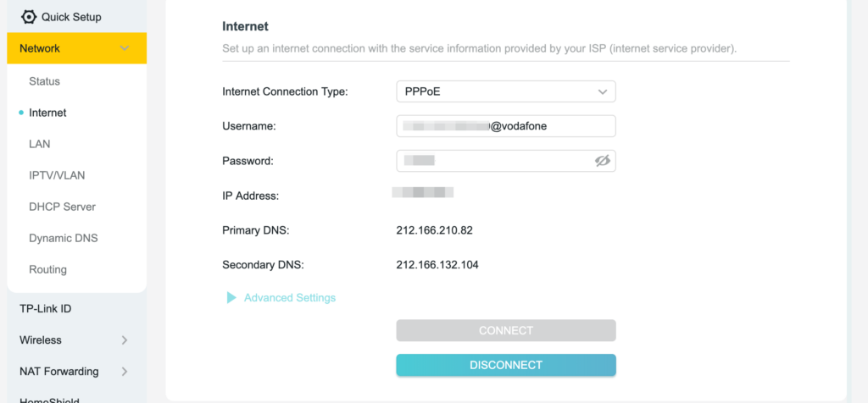This screenshot has height=403, width=868.
Task: Navigate to Dynamic DNS
Action: [64, 238]
